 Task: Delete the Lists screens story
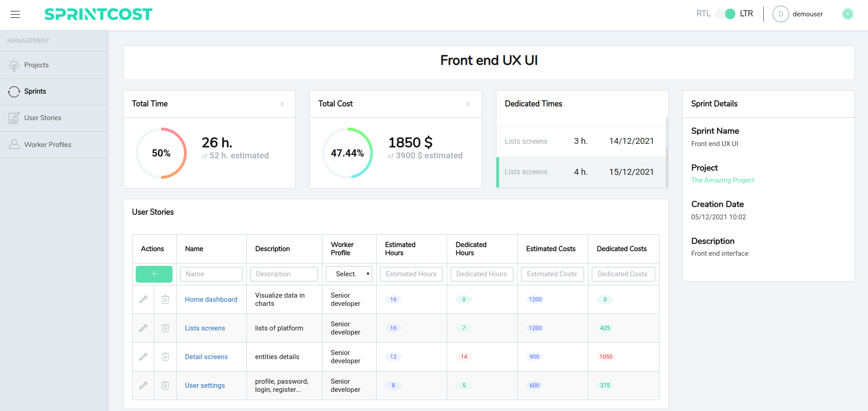pos(165,328)
